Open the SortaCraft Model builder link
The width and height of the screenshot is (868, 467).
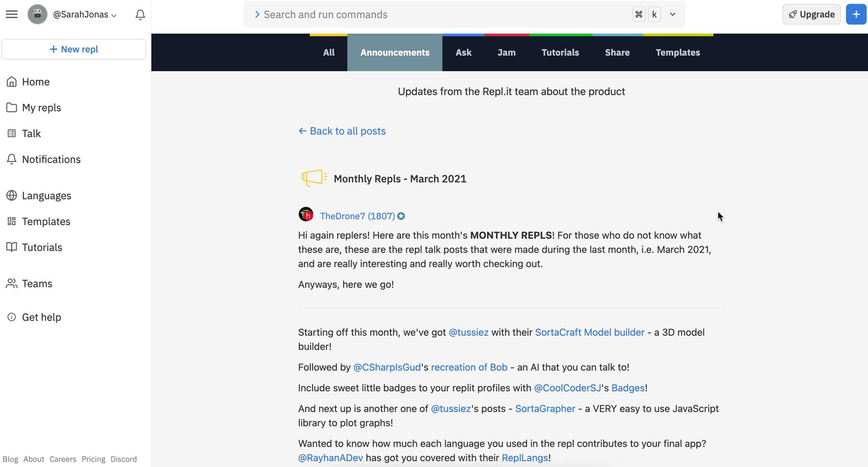590,333
